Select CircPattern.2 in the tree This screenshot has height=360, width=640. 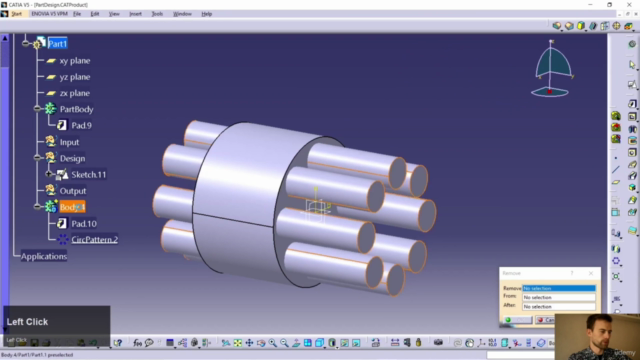[94, 240]
